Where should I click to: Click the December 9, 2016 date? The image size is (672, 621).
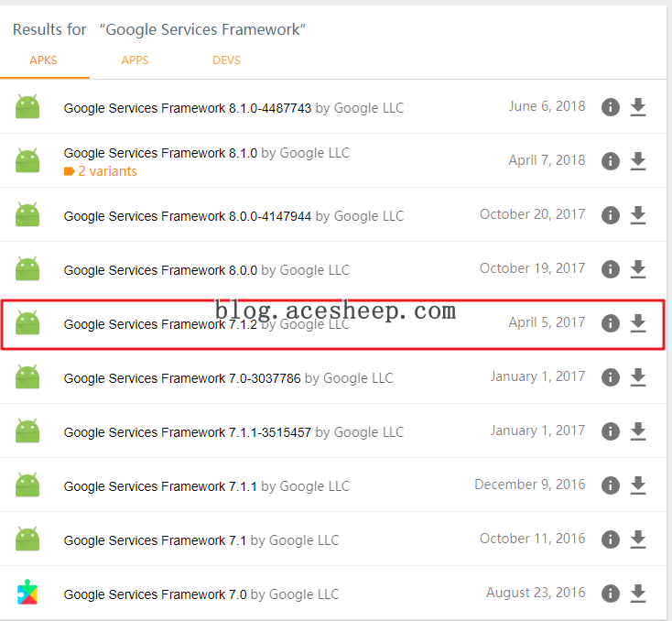(530, 485)
